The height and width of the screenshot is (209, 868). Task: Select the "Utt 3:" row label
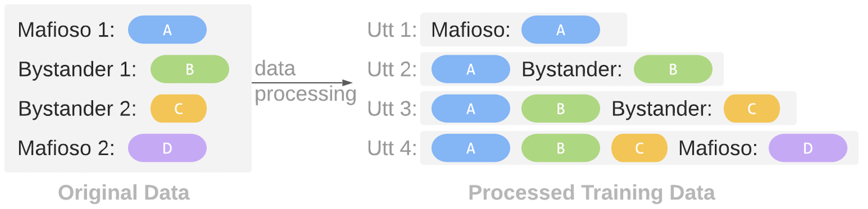[x=392, y=109]
